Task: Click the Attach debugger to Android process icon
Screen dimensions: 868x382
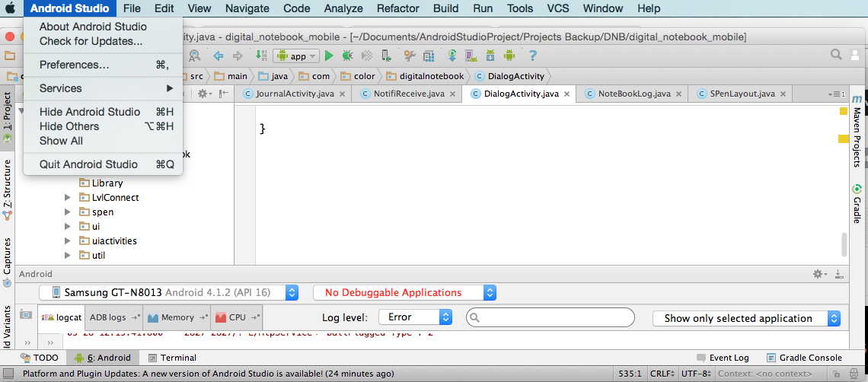Action: click(386, 56)
